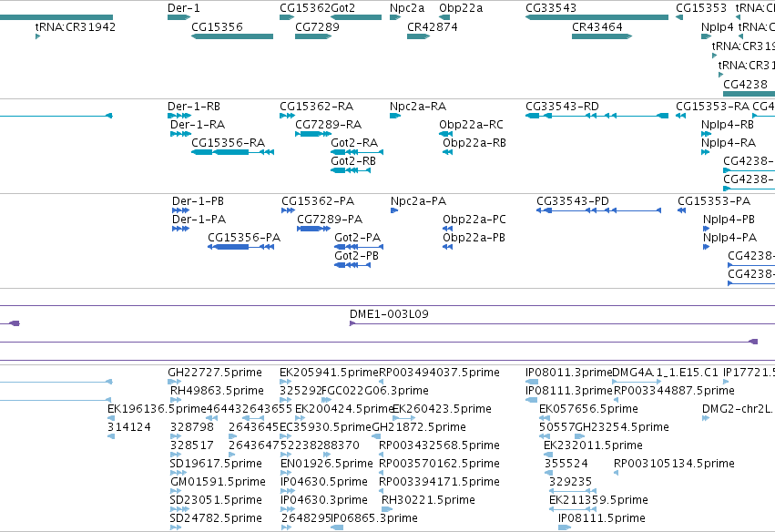Select protein CG15353-PA
775x532 pixels.
click(681, 210)
